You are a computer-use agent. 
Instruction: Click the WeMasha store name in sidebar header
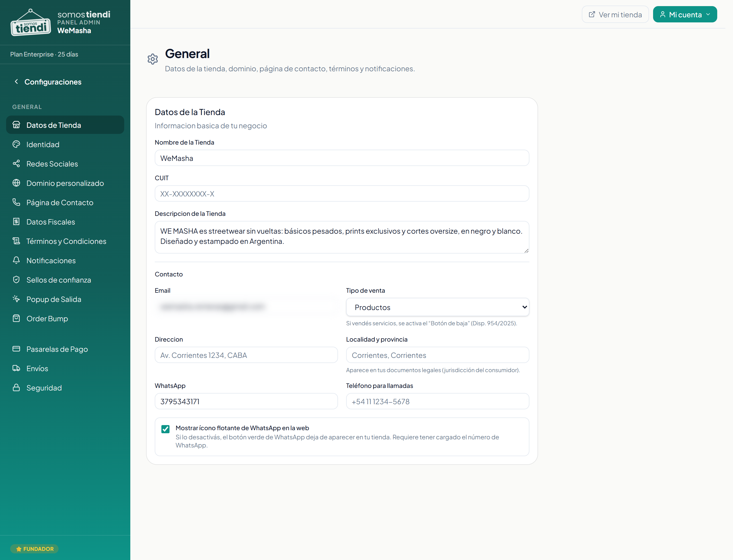click(x=74, y=30)
